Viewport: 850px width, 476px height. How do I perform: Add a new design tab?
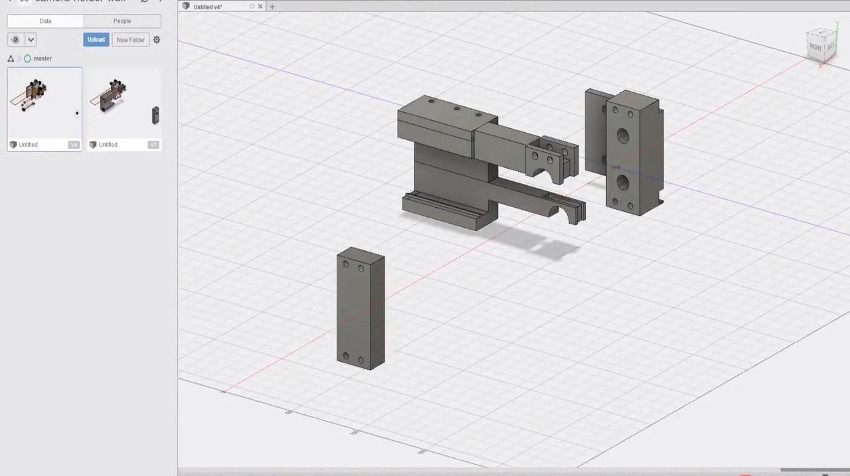coord(272,7)
